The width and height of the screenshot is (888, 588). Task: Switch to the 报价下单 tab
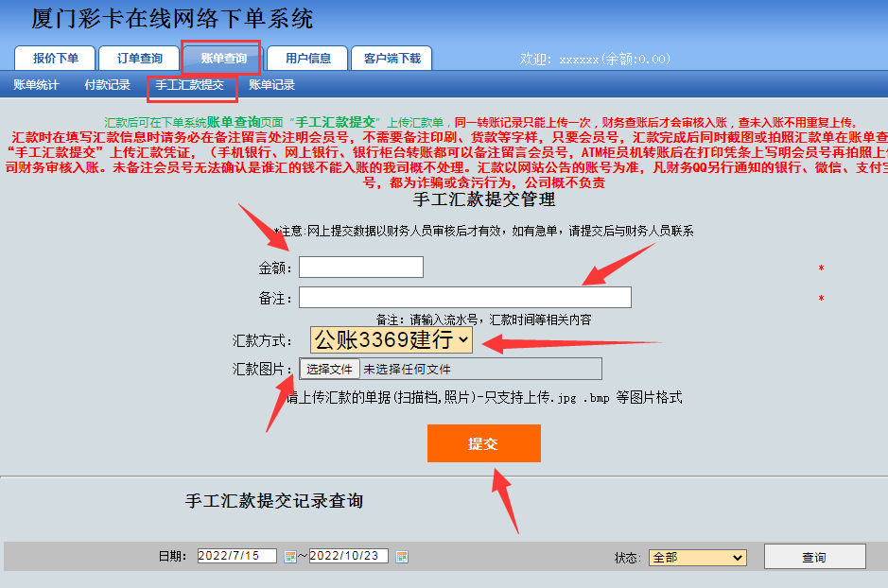(55, 58)
